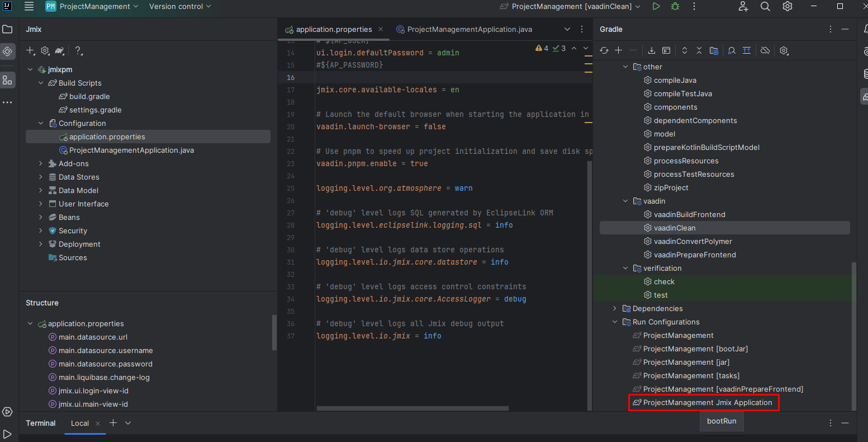This screenshot has width=868, height=442.
Task: Expand the Data Model node
Action: coord(41,190)
